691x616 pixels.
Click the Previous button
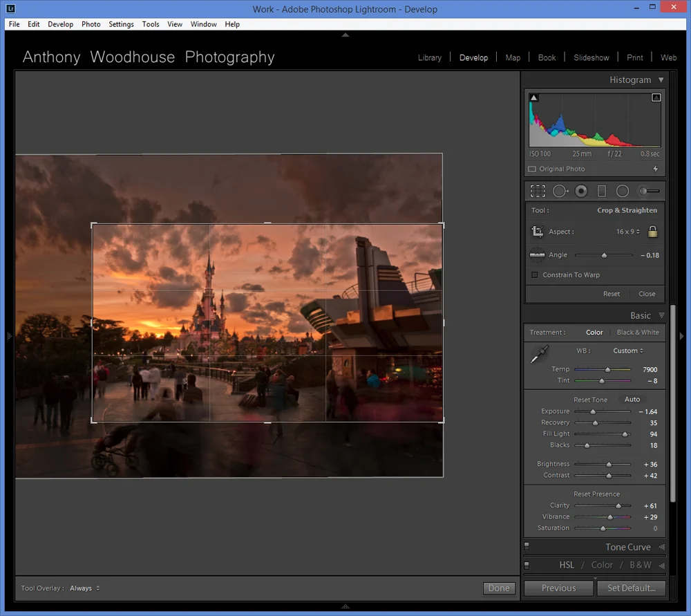[559, 588]
